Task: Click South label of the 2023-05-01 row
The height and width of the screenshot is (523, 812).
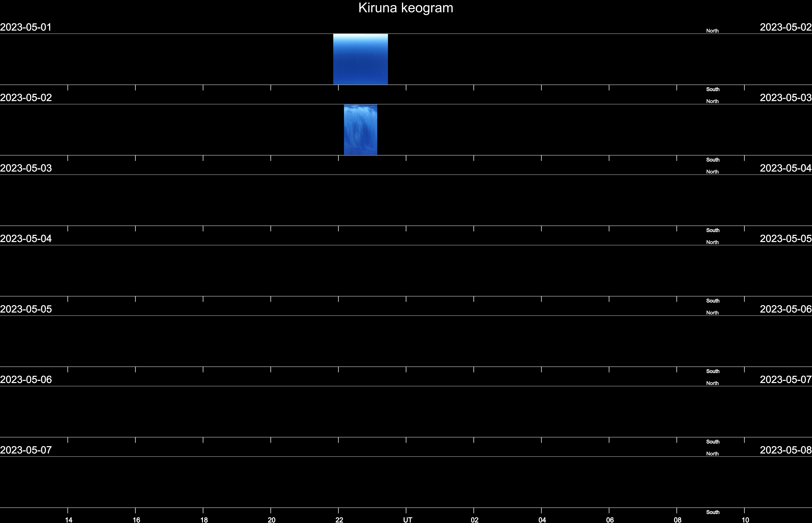Action: pyautogui.click(x=713, y=89)
